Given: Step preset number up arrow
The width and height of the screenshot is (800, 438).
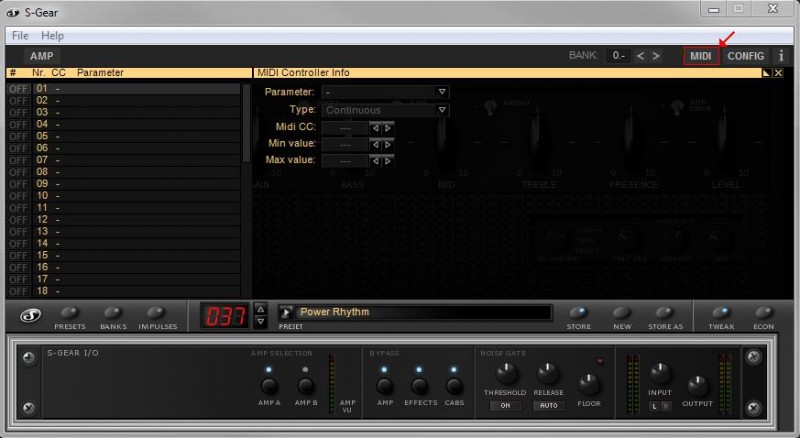Looking at the screenshot, I should (261, 309).
